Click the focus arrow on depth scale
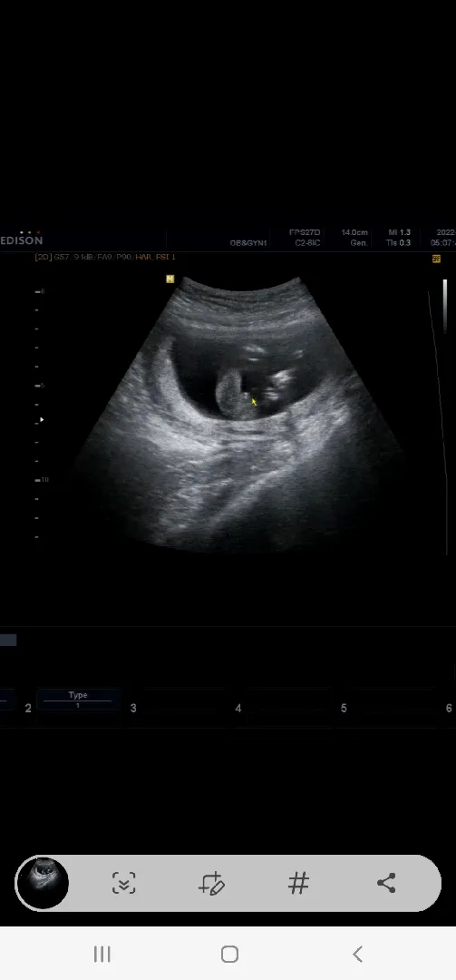 point(42,420)
